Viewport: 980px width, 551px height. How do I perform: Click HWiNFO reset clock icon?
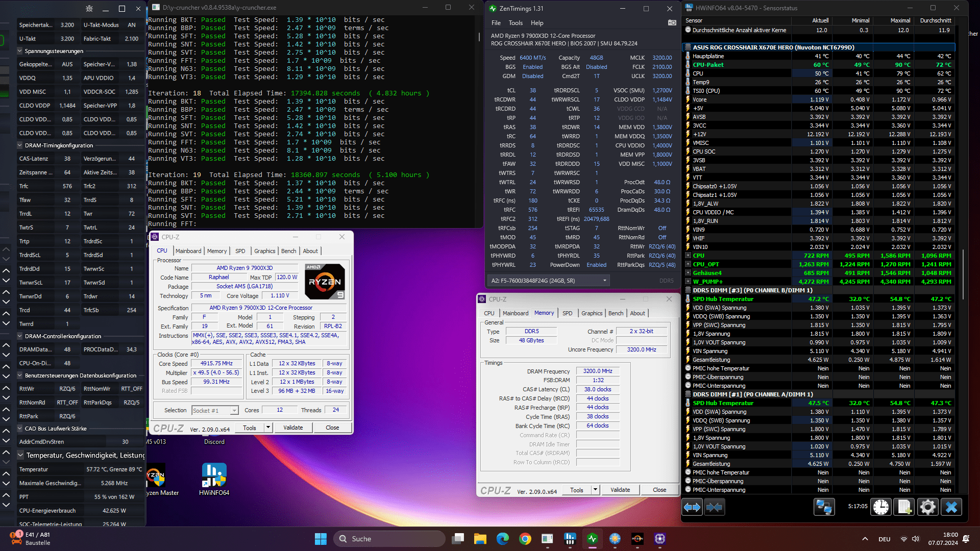point(881,507)
